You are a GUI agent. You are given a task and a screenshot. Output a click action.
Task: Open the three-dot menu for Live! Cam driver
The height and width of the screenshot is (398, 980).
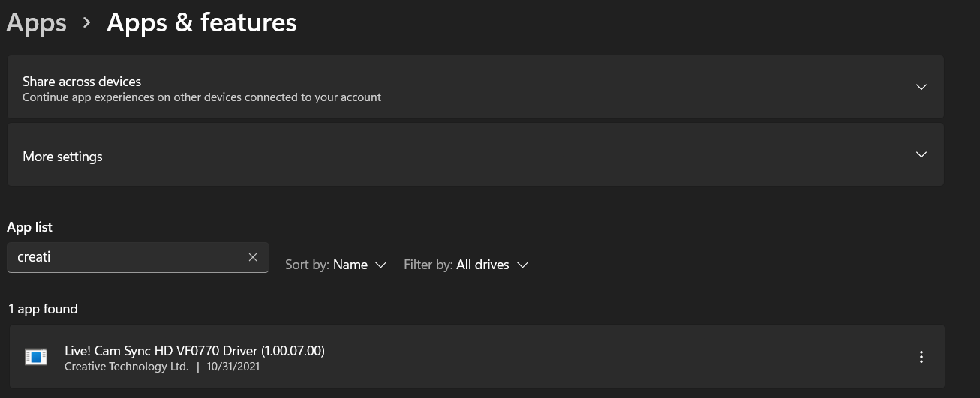pyautogui.click(x=921, y=357)
